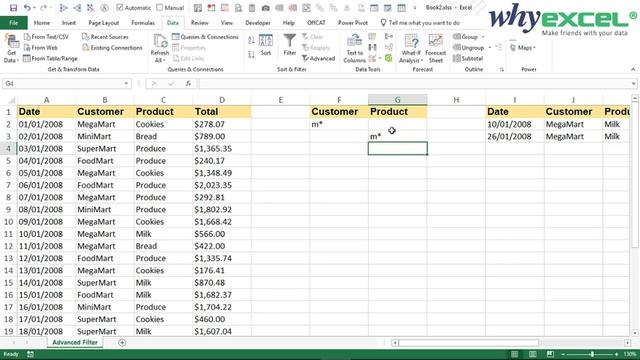Switch to Page Layout view in status bar
This screenshot has height=360, width=640.
(533, 354)
